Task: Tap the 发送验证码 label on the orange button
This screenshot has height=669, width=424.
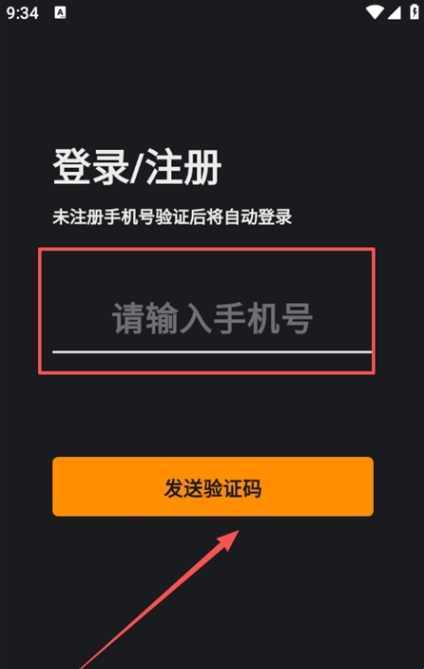Action: click(213, 488)
